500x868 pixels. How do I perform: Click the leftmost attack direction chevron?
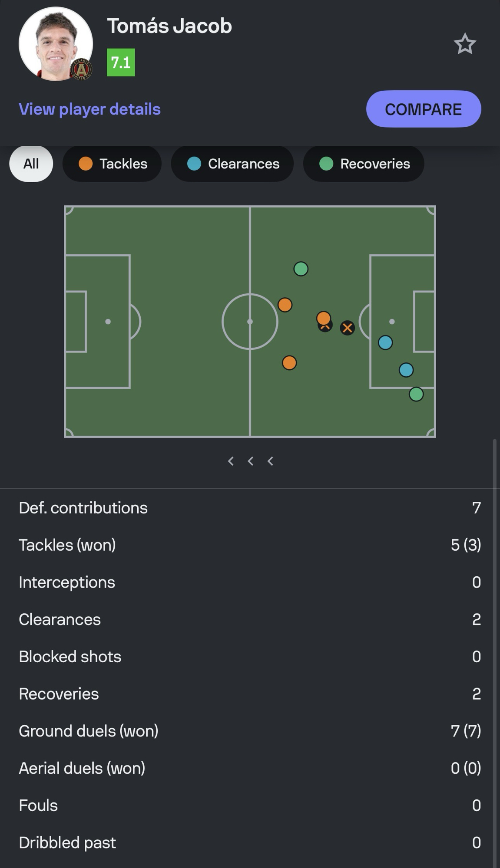(231, 461)
